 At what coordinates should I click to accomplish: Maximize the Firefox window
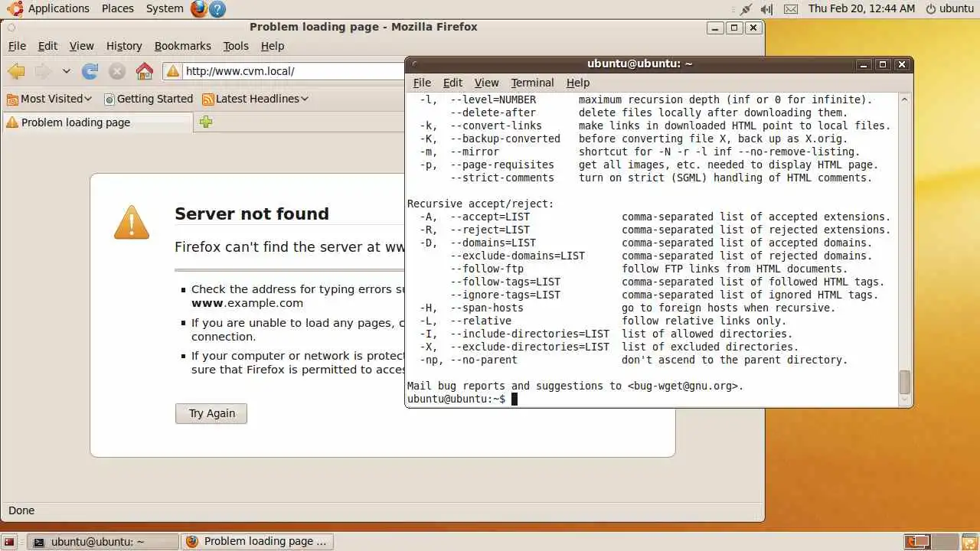pos(734,27)
